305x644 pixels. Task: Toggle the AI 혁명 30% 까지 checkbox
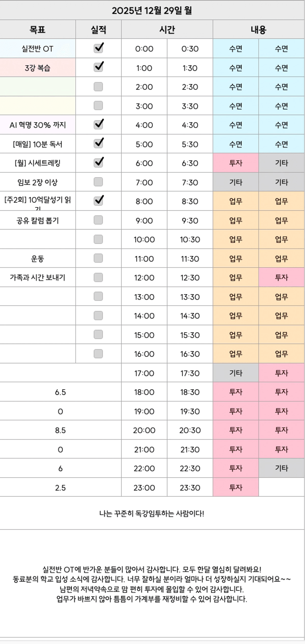(x=98, y=125)
